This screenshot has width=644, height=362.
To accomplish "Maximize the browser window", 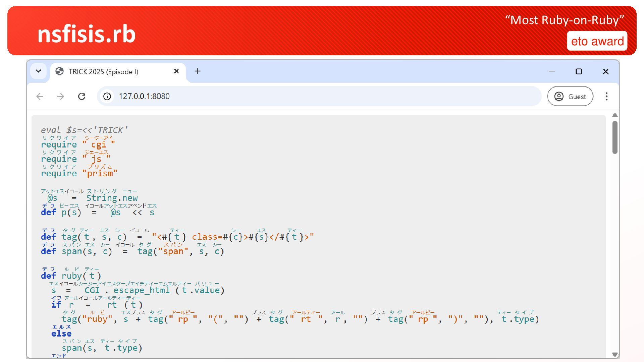I will click(x=579, y=71).
